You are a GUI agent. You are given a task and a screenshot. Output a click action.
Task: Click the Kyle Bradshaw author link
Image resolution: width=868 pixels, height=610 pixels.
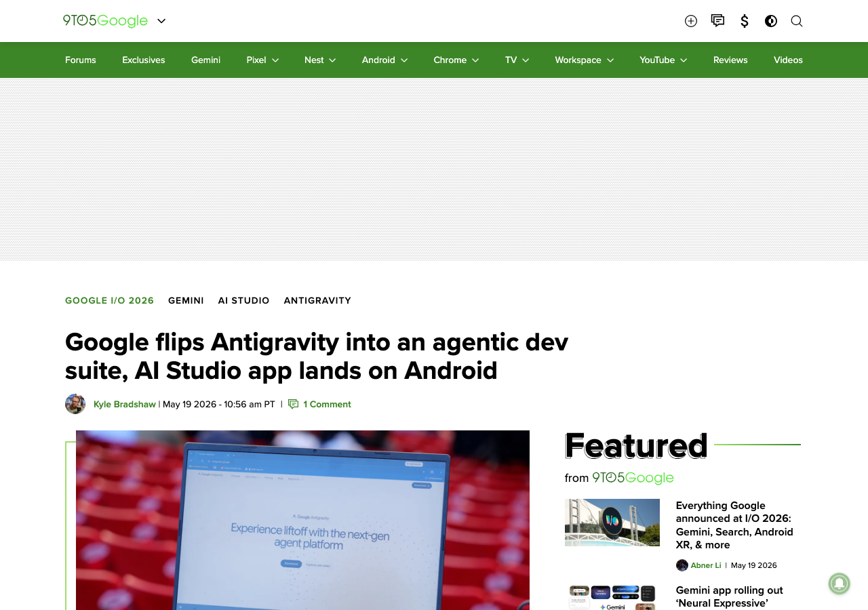pyautogui.click(x=125, y=404)
